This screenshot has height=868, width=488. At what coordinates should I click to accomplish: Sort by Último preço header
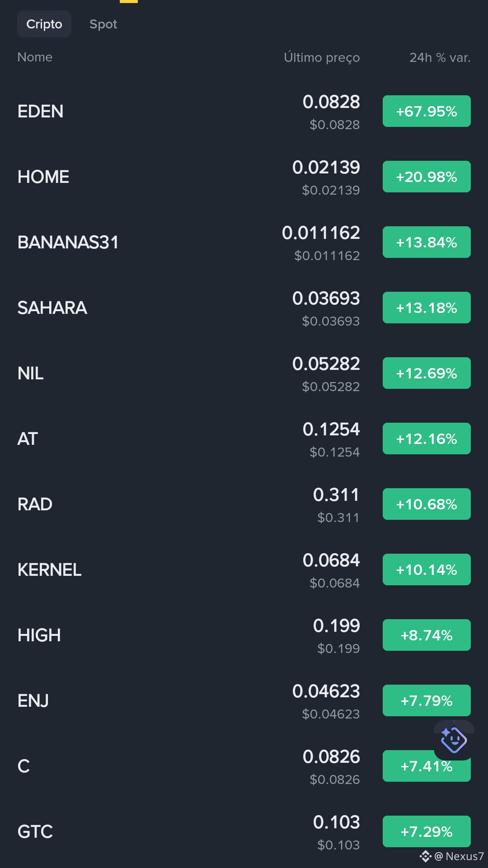[322, 57]
